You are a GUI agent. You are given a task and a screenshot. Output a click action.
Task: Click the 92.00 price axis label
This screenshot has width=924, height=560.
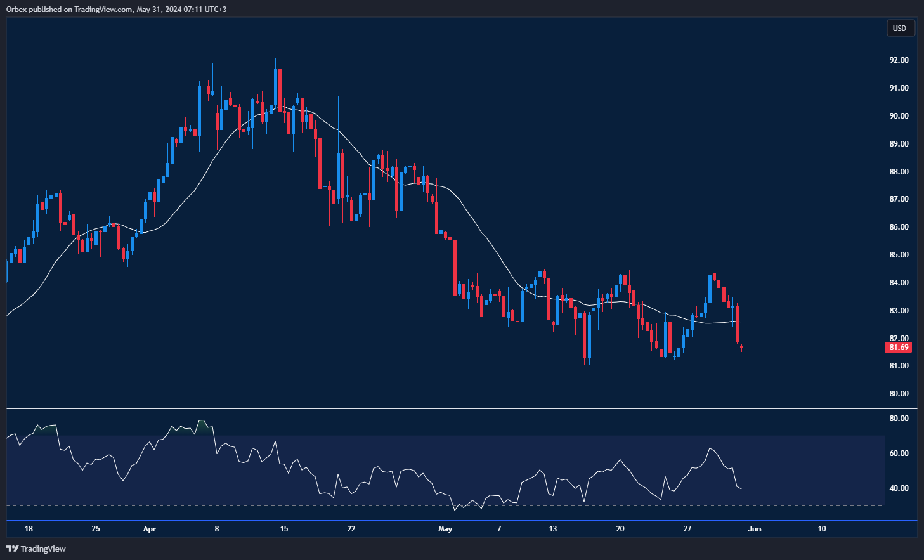pos(899,60)
